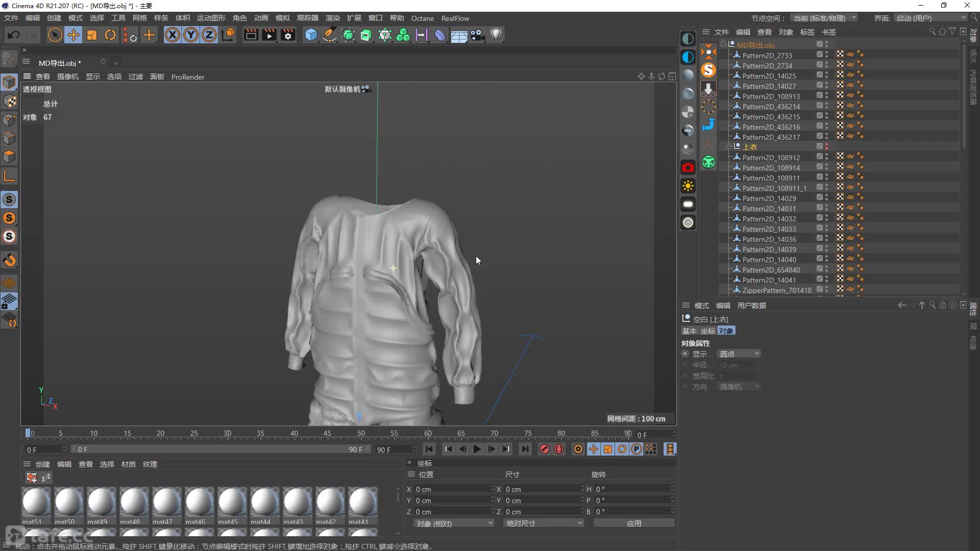The width and height of the screenshot is (980, 551).
Task: Open viewport ProRender menu
Action: pyautogui.click(x=188, y=77)
